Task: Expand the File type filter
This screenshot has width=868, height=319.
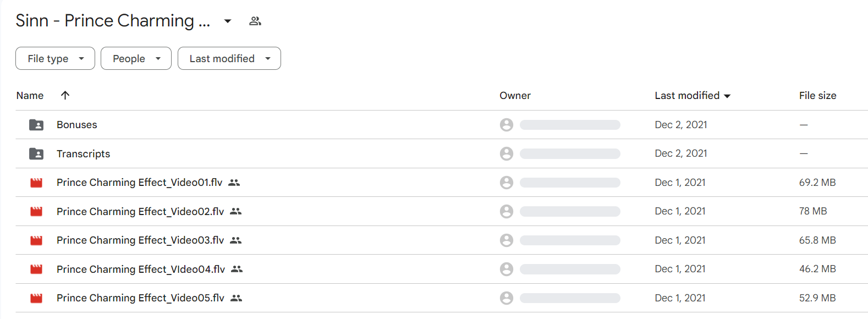Action: (55, 58)
